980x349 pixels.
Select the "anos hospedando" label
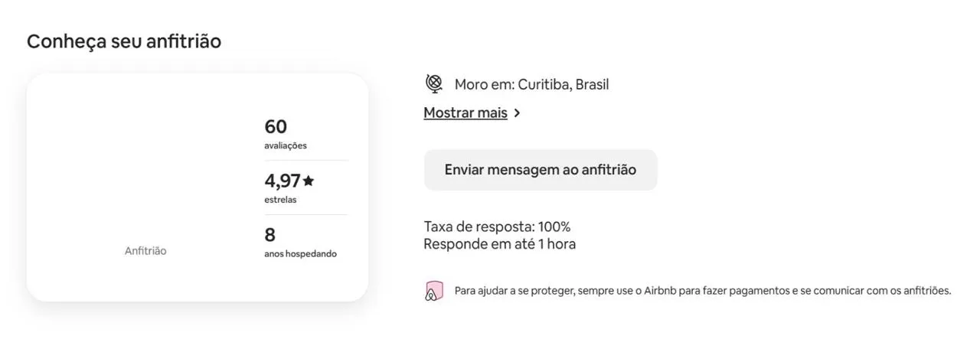(300, 254)
